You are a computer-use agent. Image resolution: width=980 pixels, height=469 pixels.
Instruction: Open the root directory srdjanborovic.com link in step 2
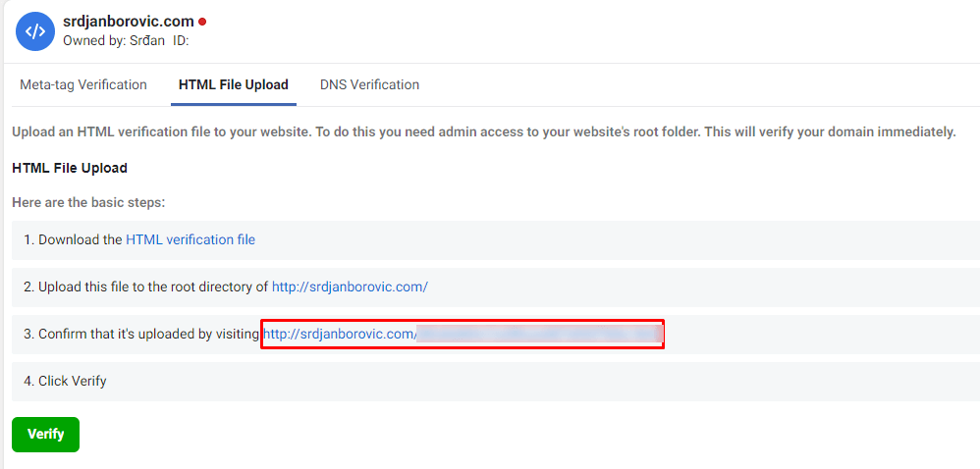click(x=350, y=287)
